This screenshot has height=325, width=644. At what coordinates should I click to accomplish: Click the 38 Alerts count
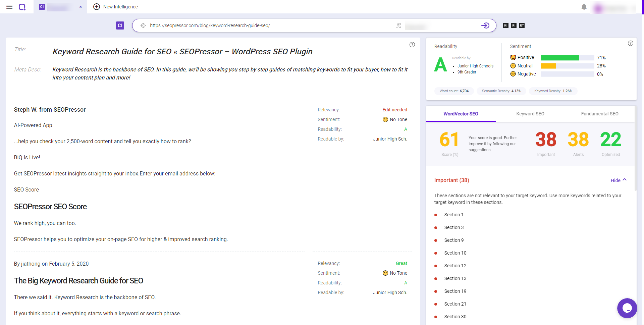(578, 140)
